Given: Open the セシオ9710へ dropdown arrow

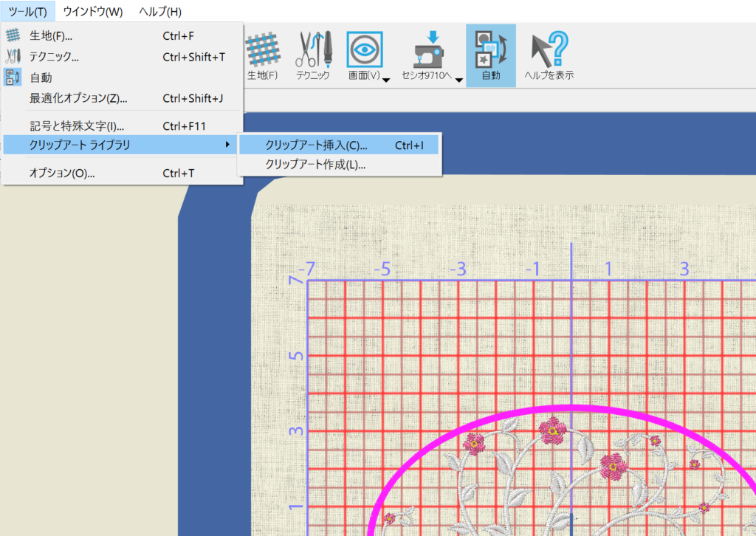Looking at the screenshot, I should coord(458,80).
